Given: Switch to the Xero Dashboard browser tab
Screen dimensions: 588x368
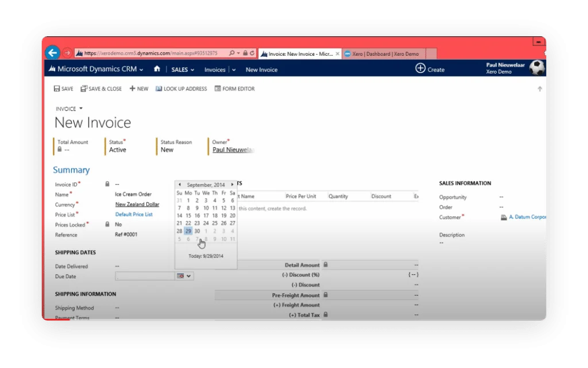Looking at the screenshot, I should click(385, 53).
